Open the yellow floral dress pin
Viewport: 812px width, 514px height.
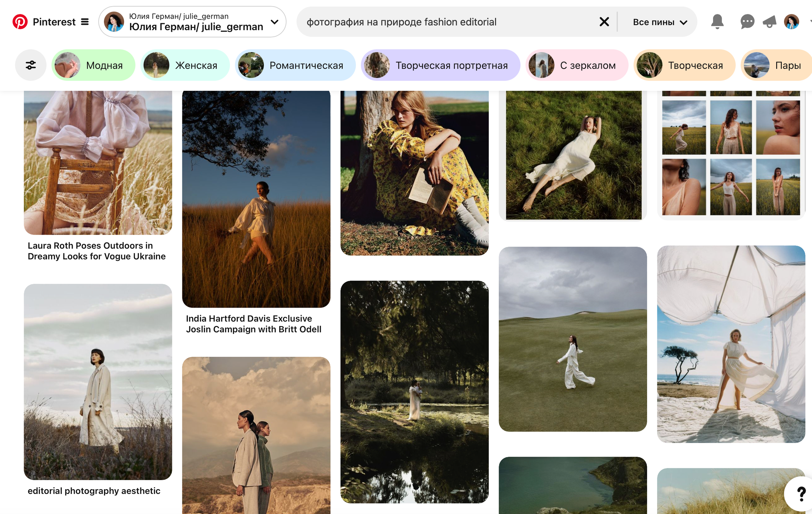point(414,172)
